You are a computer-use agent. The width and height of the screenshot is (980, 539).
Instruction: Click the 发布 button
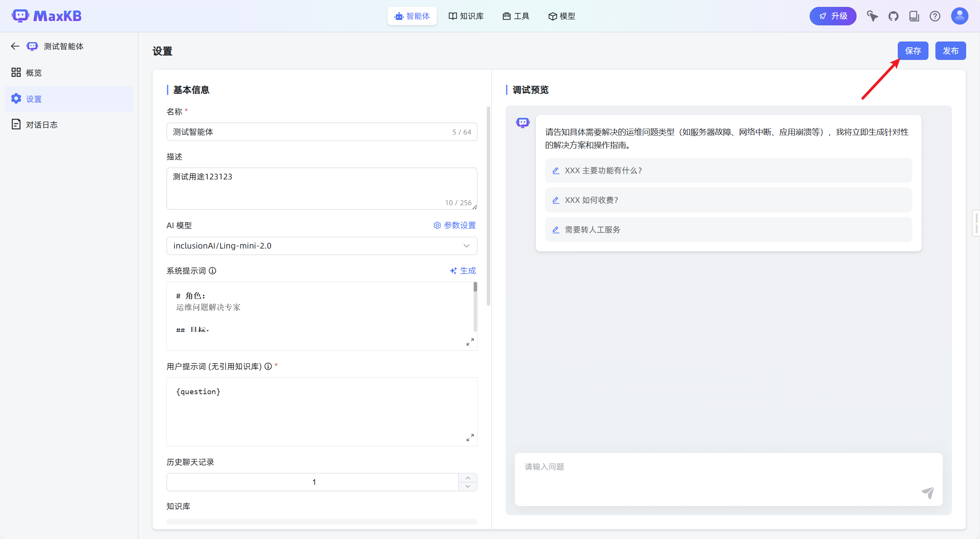click(950, 51)
